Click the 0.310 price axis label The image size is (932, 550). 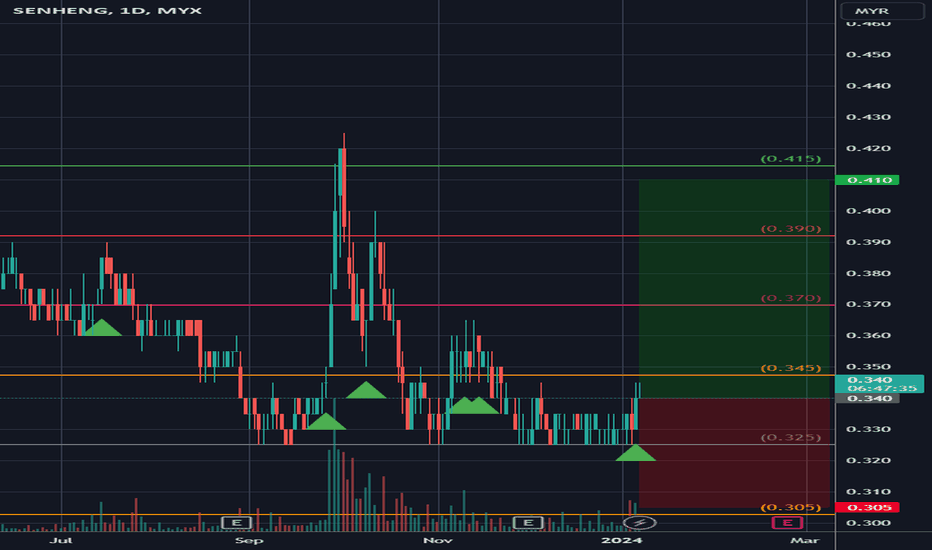(x=868, y=492)
